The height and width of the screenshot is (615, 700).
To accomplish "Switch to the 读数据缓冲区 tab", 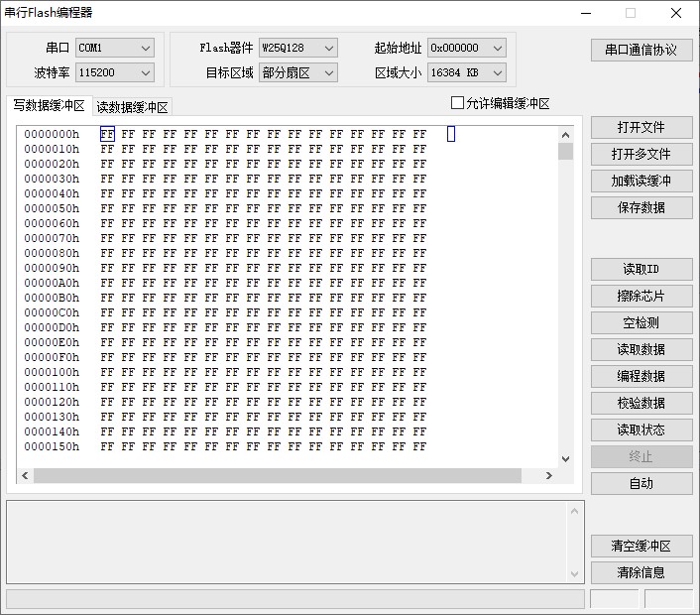I will (132, 107).
